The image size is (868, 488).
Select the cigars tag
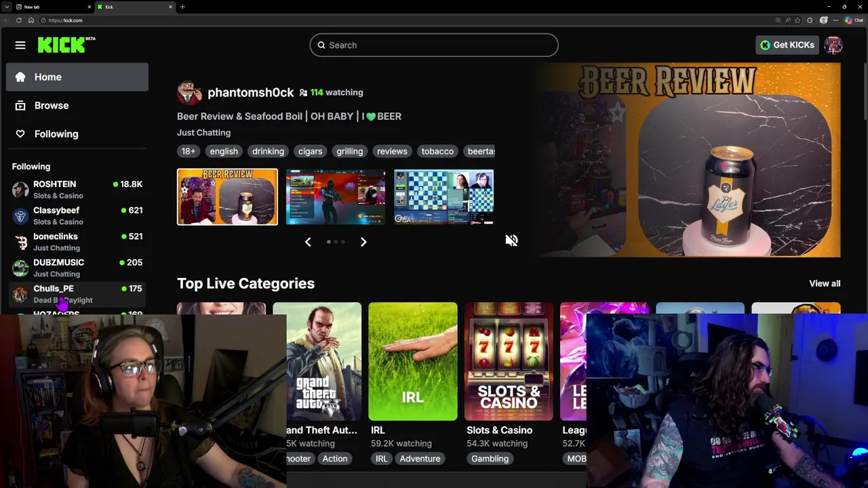[310, 151]
